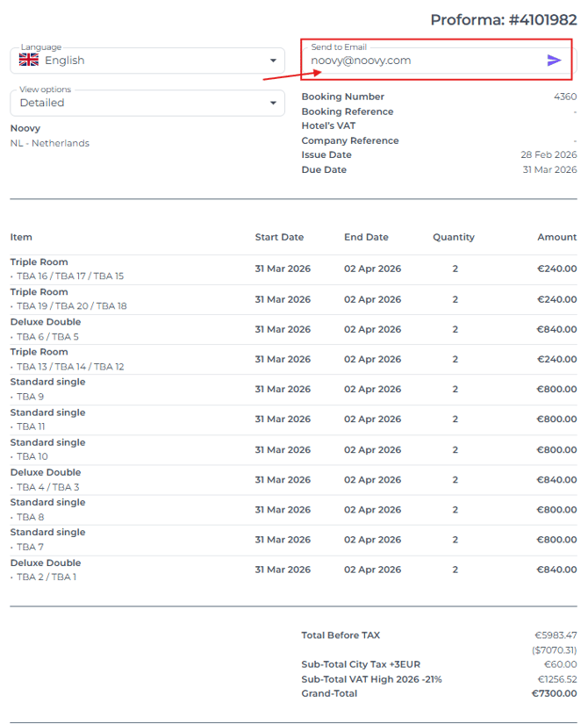The width and height of the screenshot is (588, 724).
Task: Click the Start Date column header
Action: [279, 237]
